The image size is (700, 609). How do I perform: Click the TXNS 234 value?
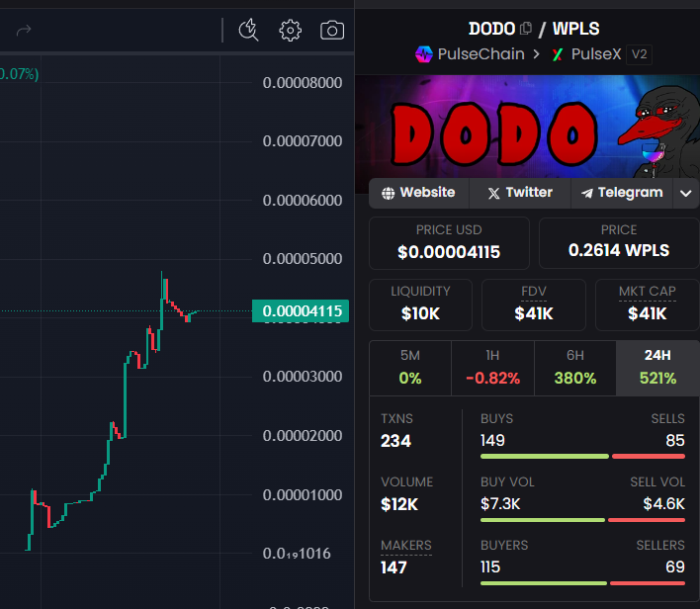point(395,441)
